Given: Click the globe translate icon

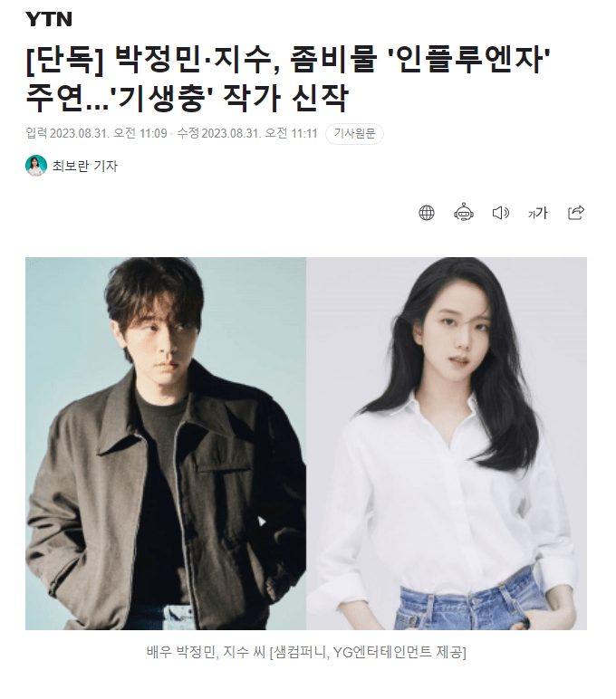Looking at the screenshot, I should (x=427, y=213).
